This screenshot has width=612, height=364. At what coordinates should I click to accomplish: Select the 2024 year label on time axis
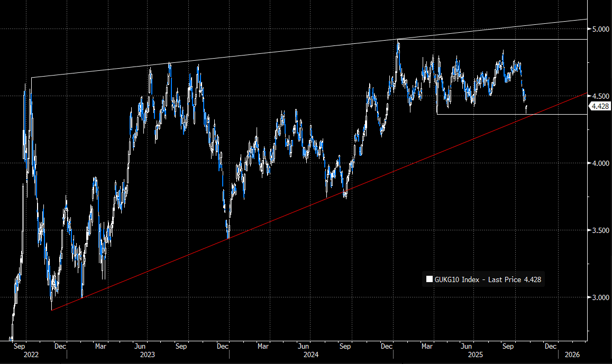311,354
